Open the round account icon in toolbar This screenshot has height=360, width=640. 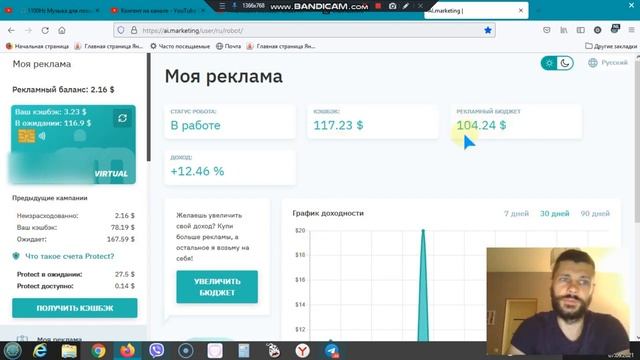[598, 30]
